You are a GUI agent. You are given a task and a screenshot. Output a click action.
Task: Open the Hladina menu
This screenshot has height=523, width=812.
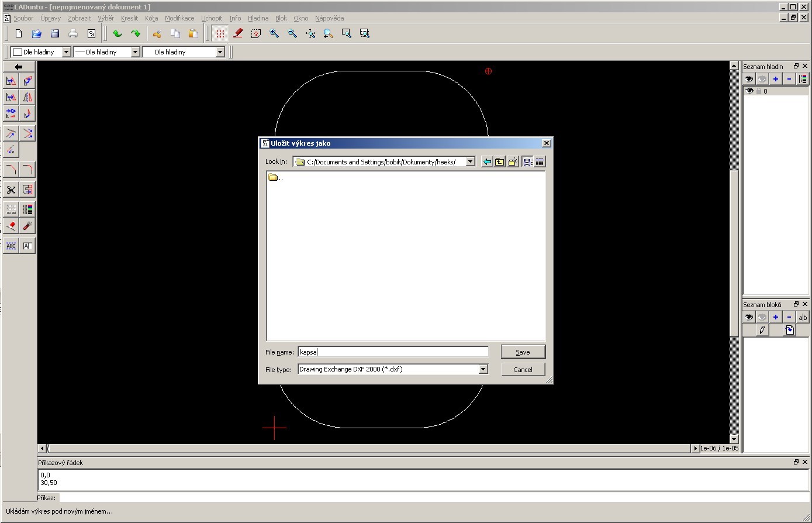point(258,18)
